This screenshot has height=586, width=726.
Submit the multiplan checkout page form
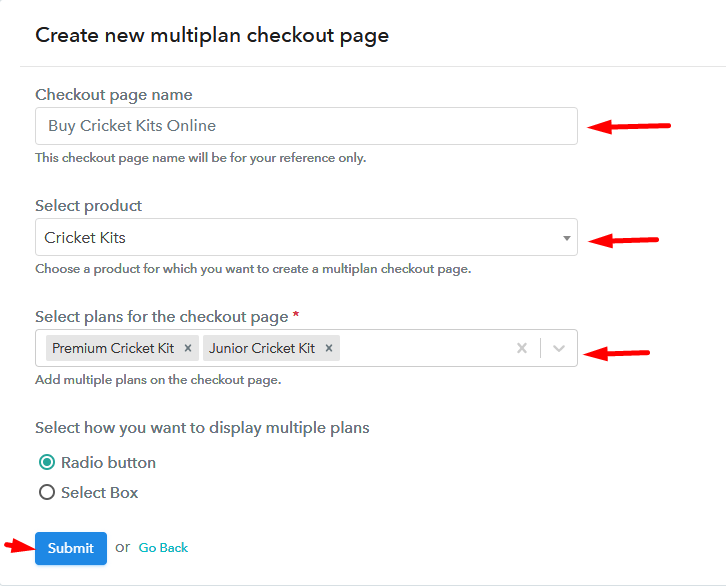(x=71, y=548)
